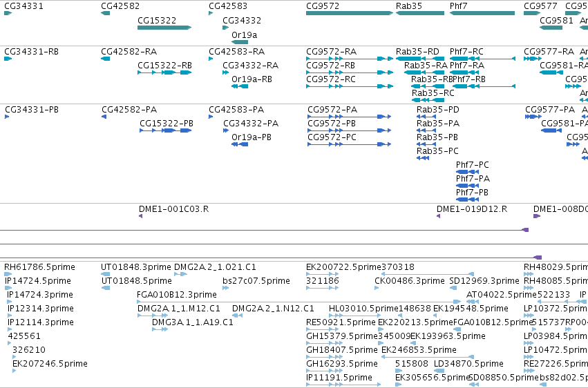The height and width of the screenshot is (388, 588).
Task: Click the Rab35 gene feature bar
Action: [x=420, y=13]
